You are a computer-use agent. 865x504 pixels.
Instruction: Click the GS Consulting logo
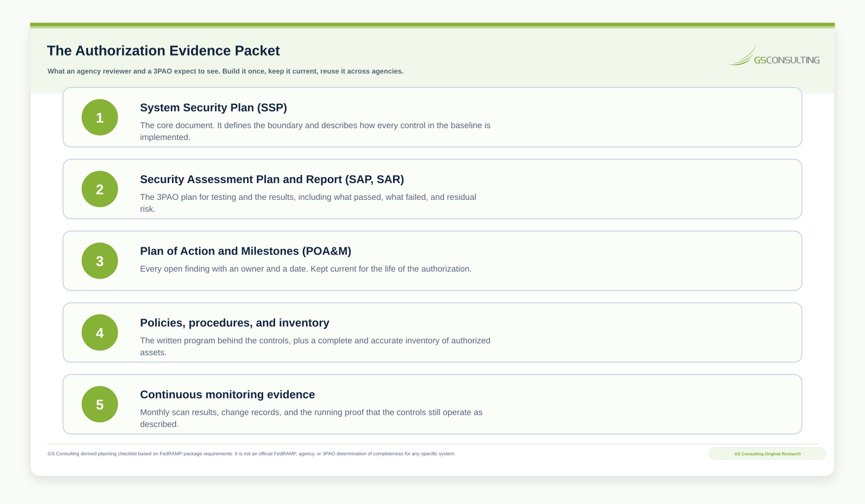pyautogui.click(x=774, y=56)
